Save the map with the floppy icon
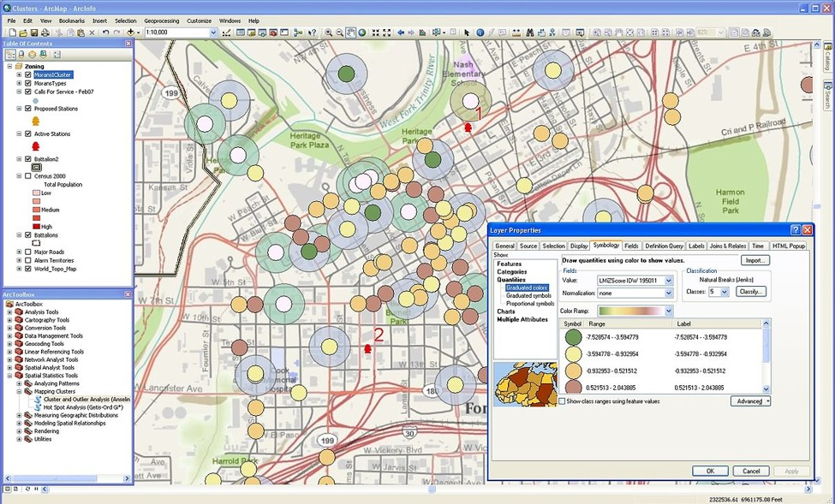The image size is (835, 504). 34,33
